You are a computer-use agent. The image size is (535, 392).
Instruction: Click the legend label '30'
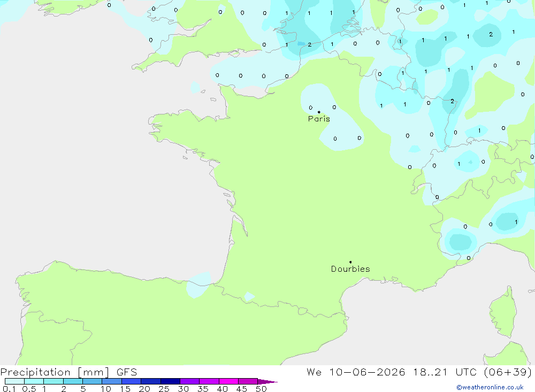coord(184,389)
